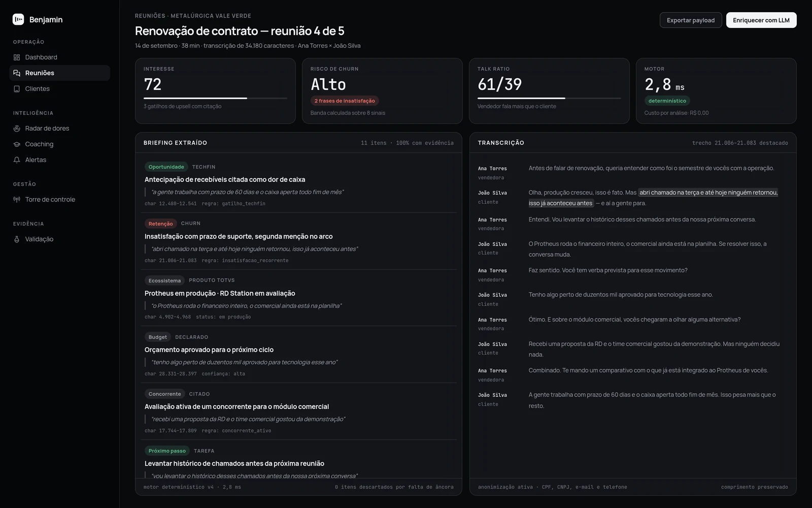Screen dimensions: 812x508
Task: Go to Clientes section
Action: point(59,89)
